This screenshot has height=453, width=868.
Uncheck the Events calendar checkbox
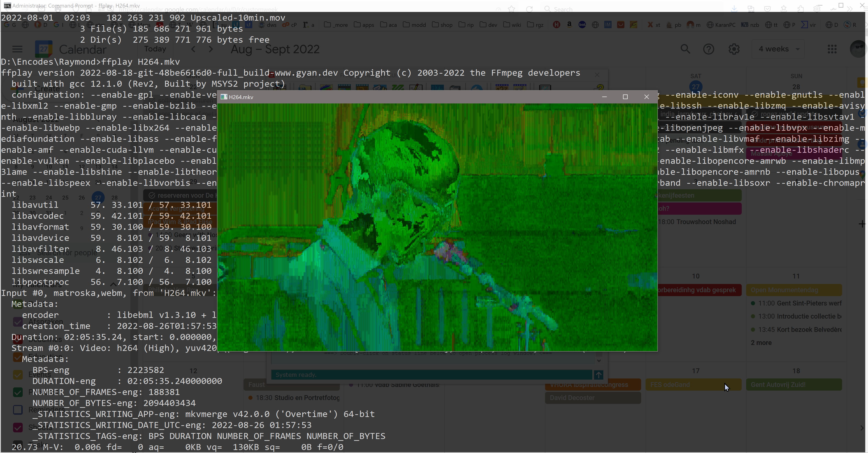point(17,374)
